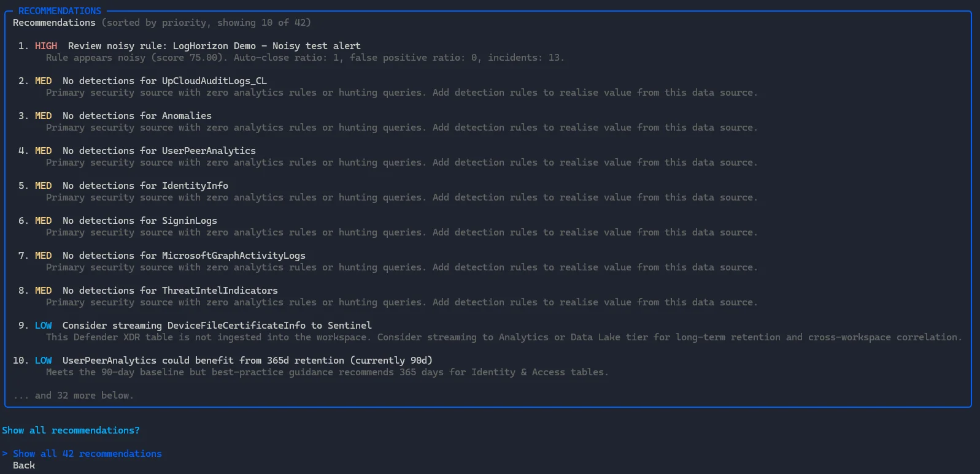Open "Review noisy rule: LogHorizon Demo" recommendation

tap(214, 46)
